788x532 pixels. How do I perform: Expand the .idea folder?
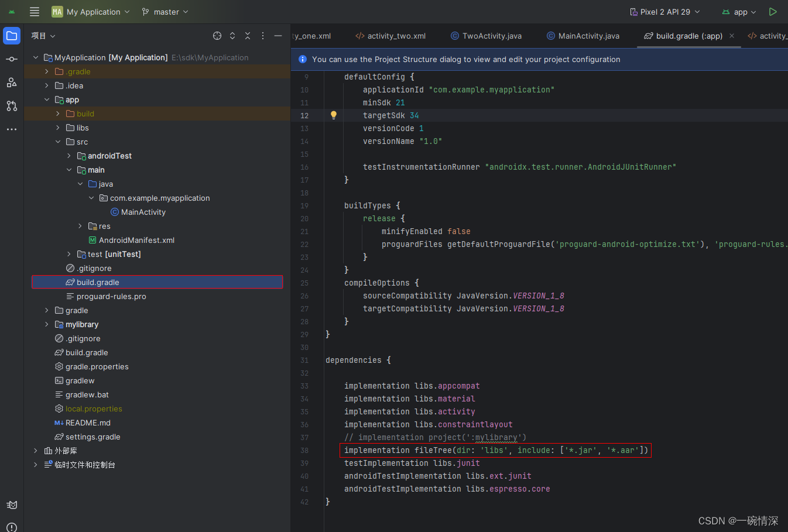(x=47, y=85)
